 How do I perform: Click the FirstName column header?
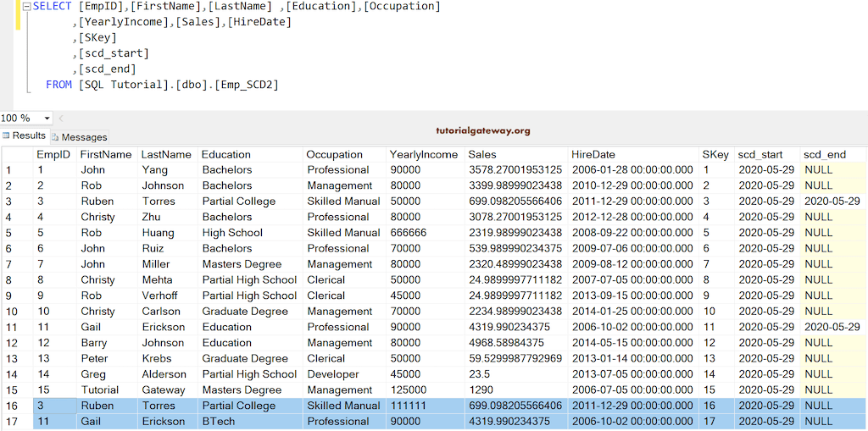[106, 154]
